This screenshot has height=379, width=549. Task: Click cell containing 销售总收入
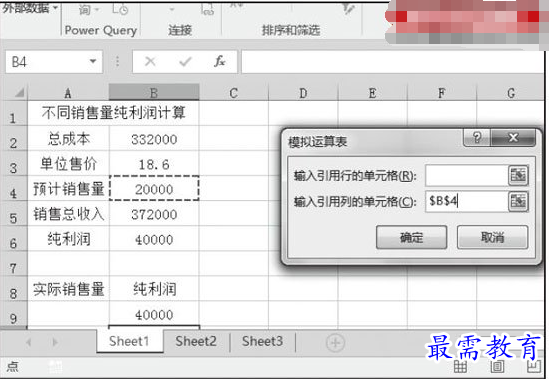(x=69, y=214)
